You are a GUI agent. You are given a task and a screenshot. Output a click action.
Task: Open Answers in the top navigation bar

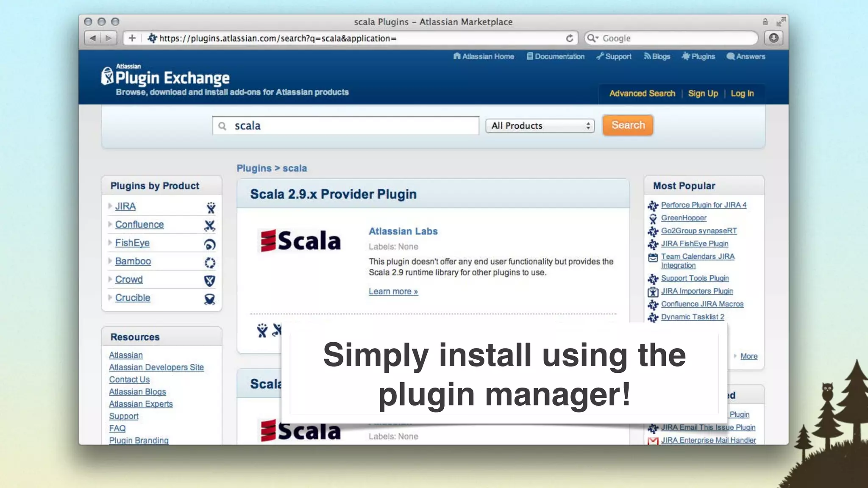tap(746, 56)
